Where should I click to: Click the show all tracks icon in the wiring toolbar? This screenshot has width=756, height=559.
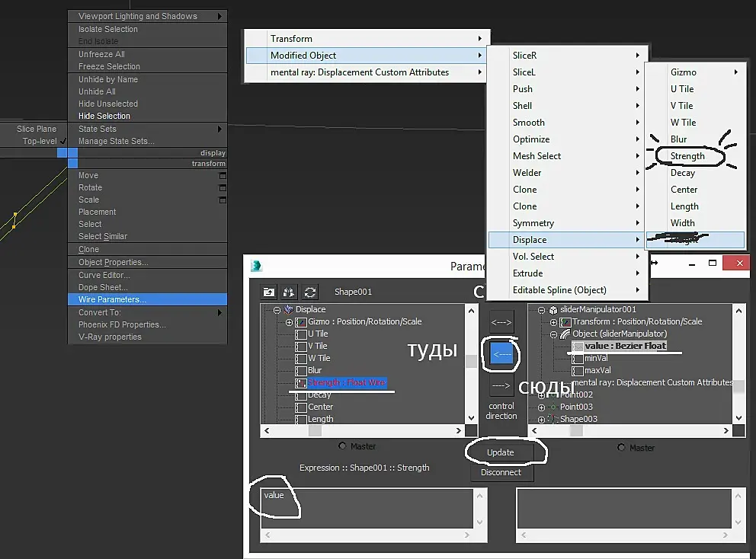[x=269, y=292]
